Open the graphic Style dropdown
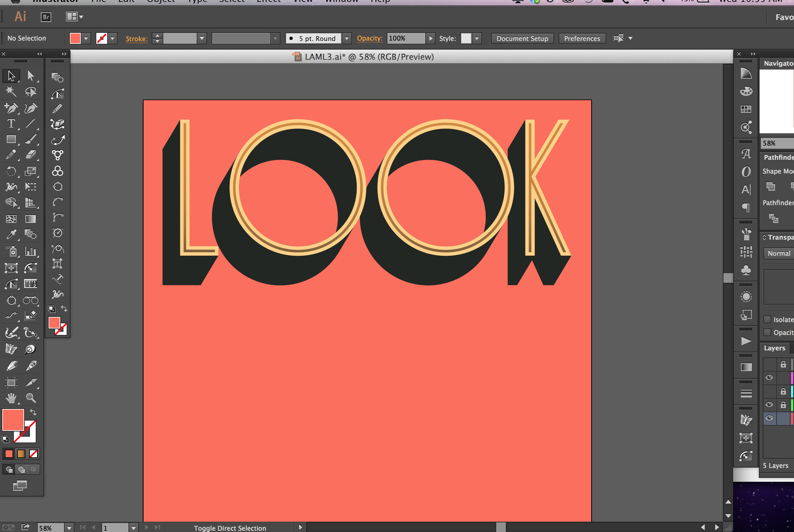 pyautogui.click(x=477, y=38)
